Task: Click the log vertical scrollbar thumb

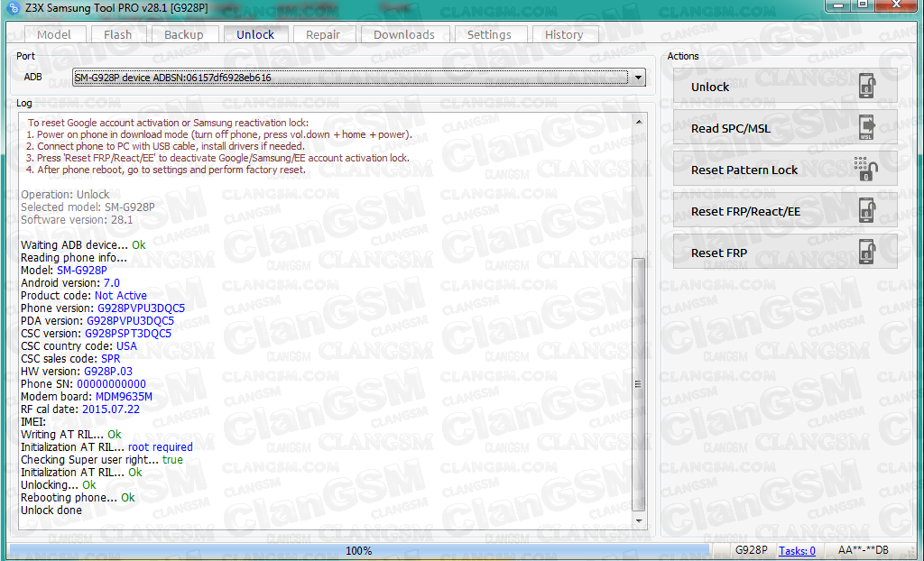Action: click(x=638, y=384)
